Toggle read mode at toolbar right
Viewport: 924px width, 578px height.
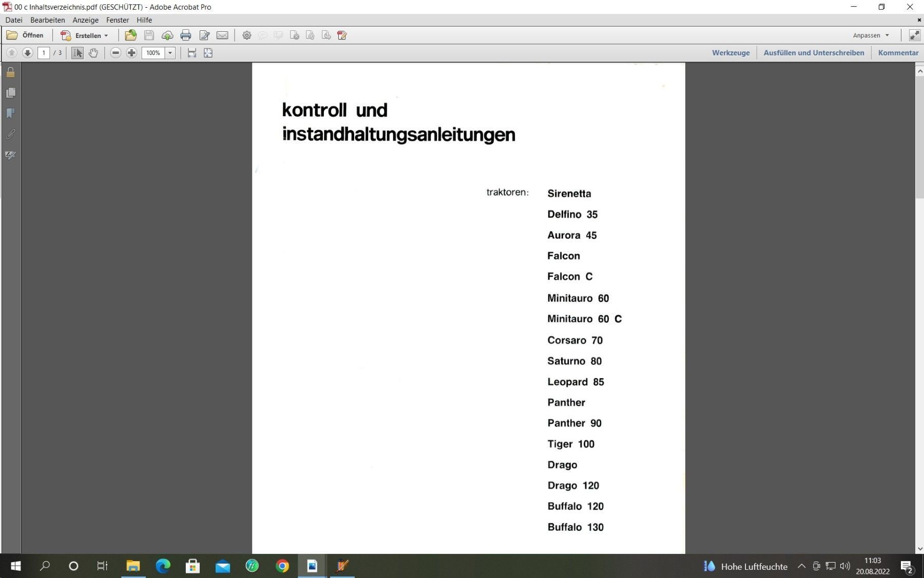click(x=914, y=35)
